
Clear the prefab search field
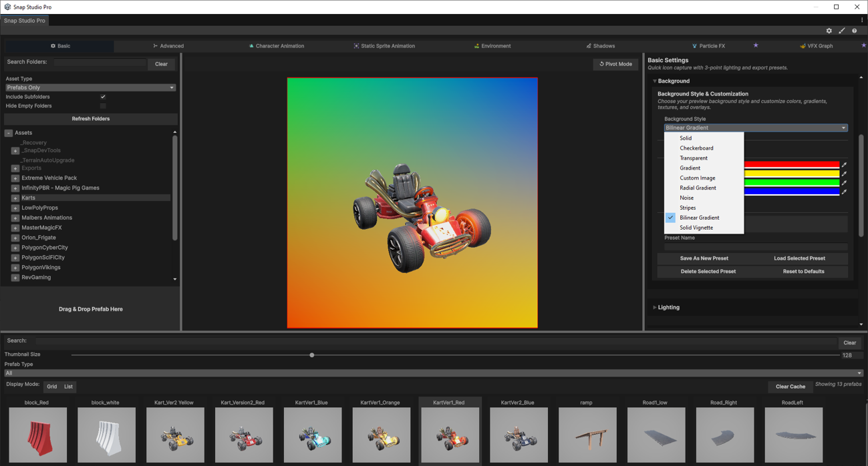(849, 343)
